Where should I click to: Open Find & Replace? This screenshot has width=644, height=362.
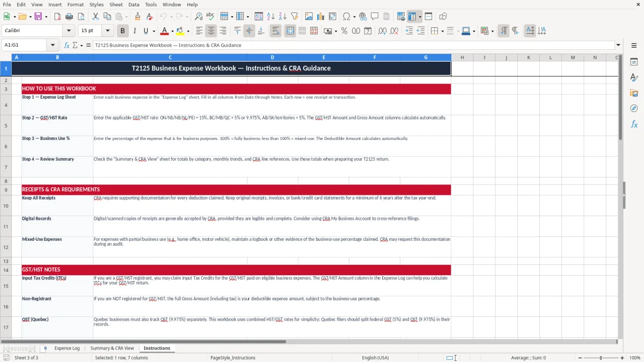[x=199, y=17]
